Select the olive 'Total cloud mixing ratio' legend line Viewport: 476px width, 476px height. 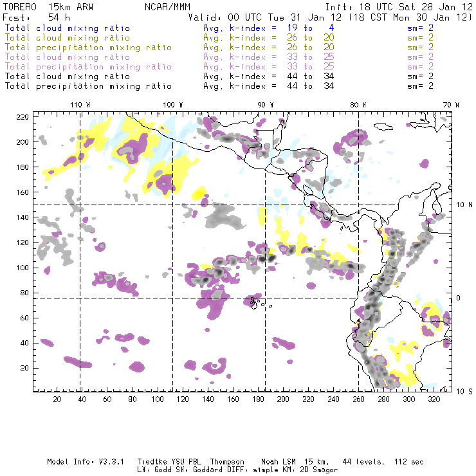[x=68, y=38]
